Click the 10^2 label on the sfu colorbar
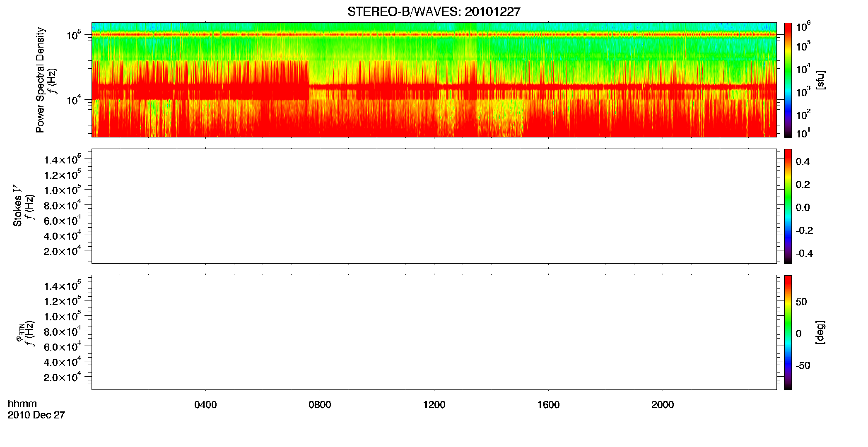868x447 pixels. pyautogui.click(x=803, y=114)
